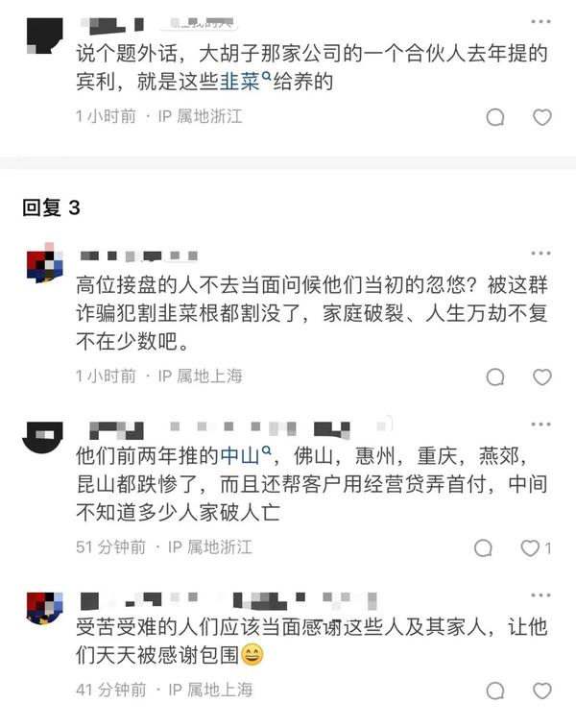Like the 受苦受难 reply
This screenshot has width=576, height=728.
[541, 691]
